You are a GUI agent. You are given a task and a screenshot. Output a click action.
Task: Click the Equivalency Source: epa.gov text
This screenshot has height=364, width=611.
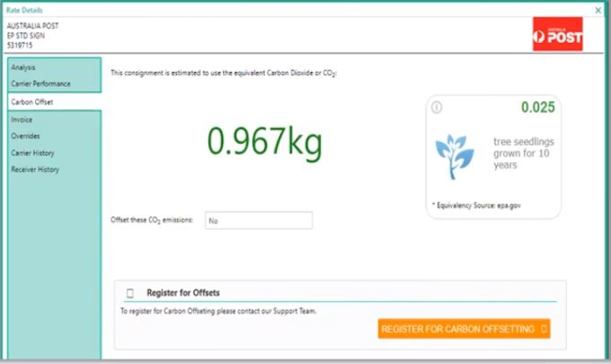pos(477,205)
